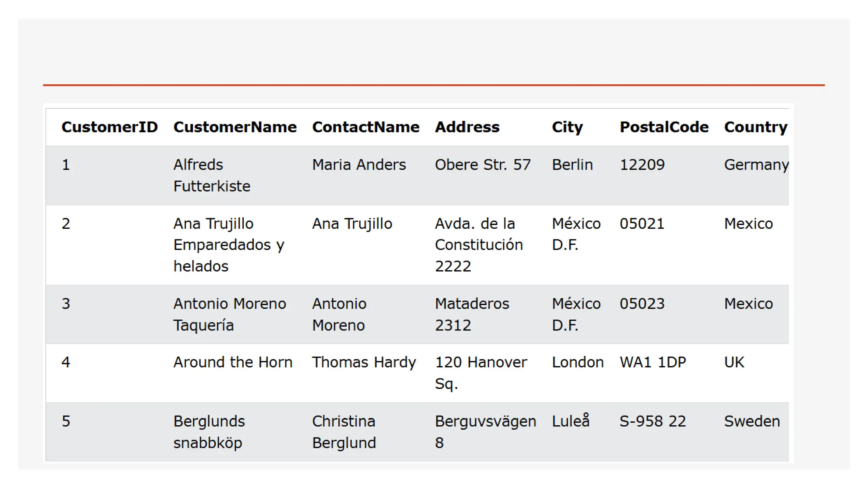Click the Country column header
The image size is (868, 488).
point(755,127)
